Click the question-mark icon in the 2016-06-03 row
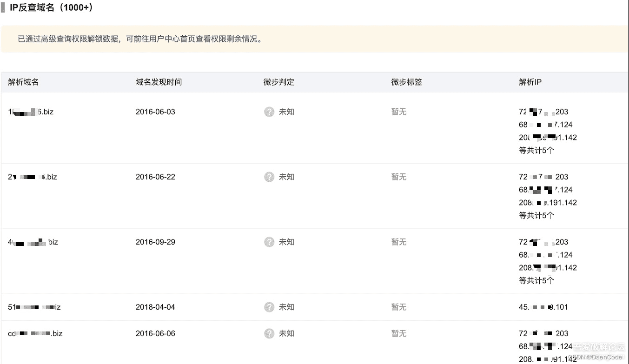The width and height of the screenshot is (629, 364). tap(269, 112)
